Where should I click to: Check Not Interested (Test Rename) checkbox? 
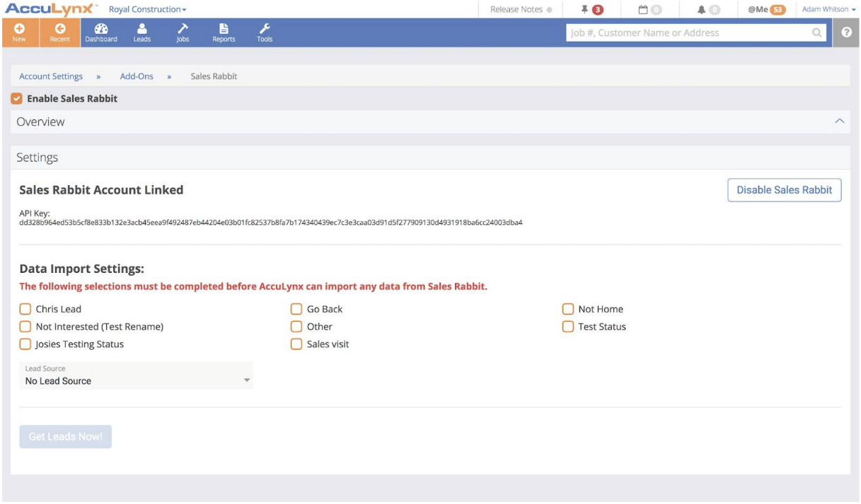[25, 327]
